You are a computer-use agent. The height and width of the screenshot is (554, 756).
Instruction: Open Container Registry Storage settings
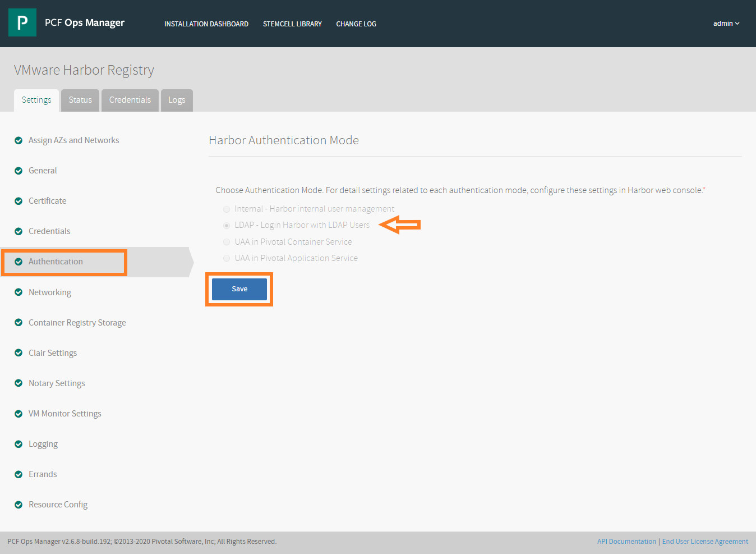[77, 323]
